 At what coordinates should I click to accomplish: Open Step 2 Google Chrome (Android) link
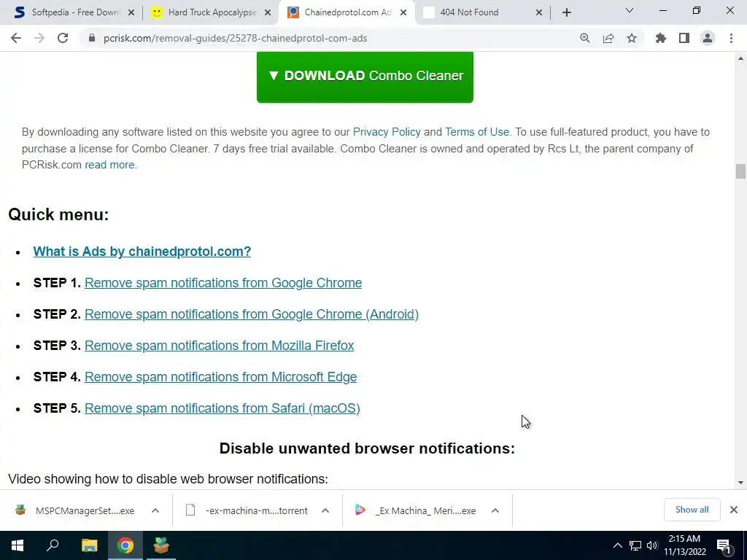click(252, 314)
